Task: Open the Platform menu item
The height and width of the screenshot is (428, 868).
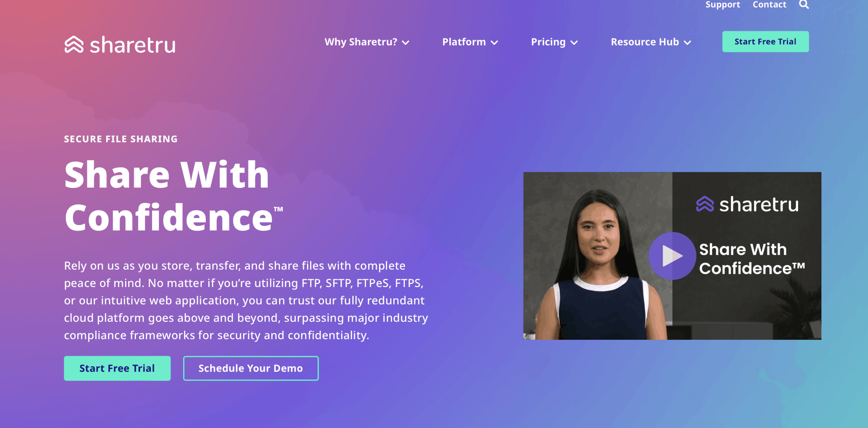Action: pyautogui.click(x=464, y=42)
